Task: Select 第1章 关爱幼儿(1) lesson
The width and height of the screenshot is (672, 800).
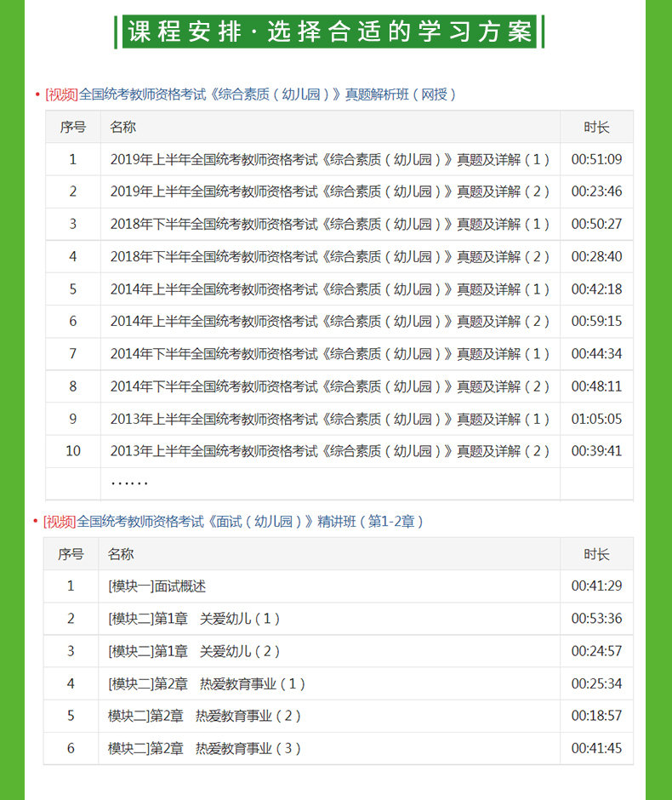Action: (195, 619)
